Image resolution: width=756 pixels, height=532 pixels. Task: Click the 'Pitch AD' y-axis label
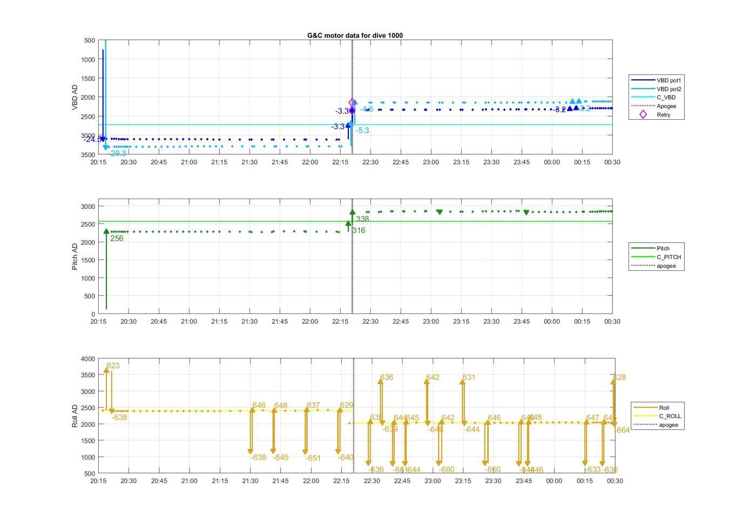coord(75,256)
